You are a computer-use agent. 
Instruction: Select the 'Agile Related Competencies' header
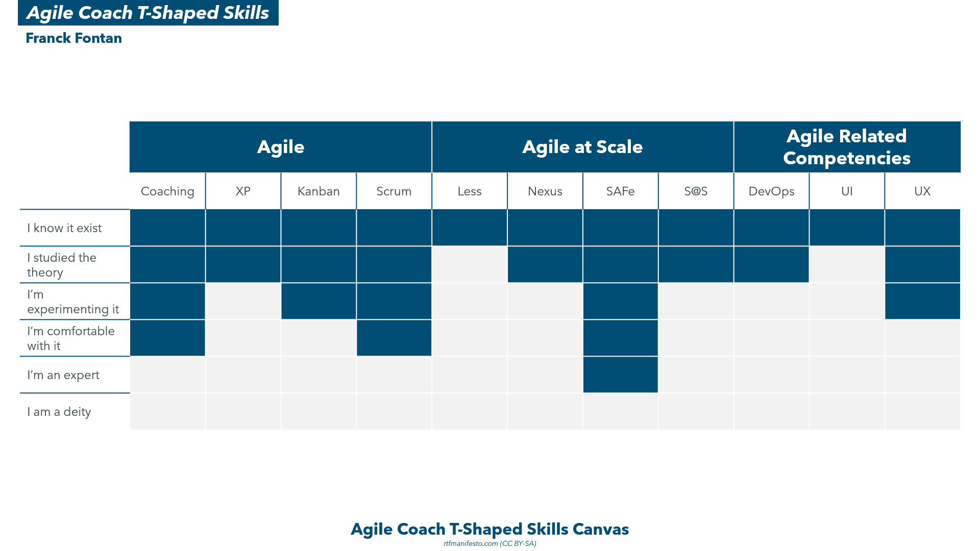click(x=847, y=147)
